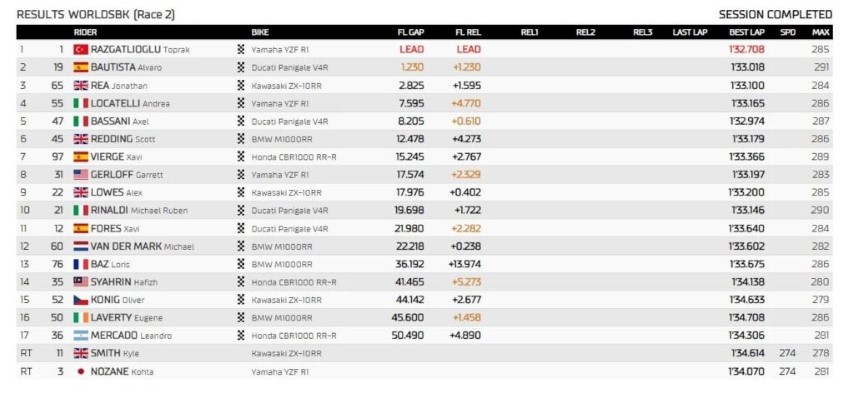
Task: Click the Argentine flag next to Mercado
Action: tap(81, 336)
